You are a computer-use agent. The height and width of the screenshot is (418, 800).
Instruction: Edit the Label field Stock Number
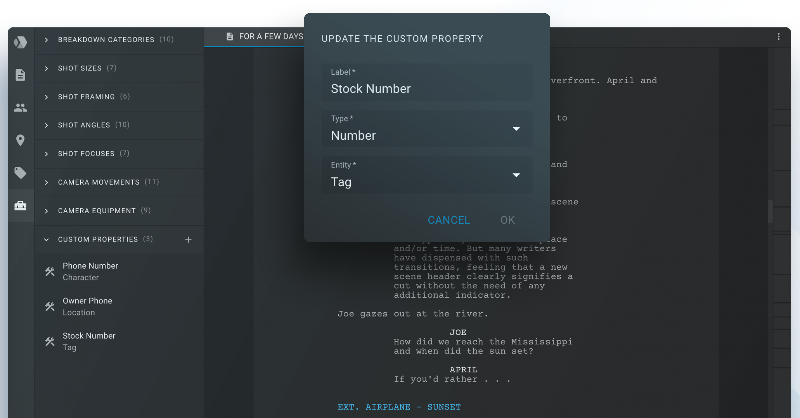pos(427,82)
